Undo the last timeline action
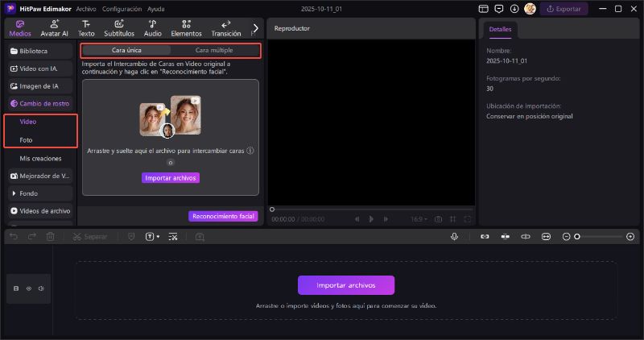This screenshot has height=340, width=644. (14, 236)
